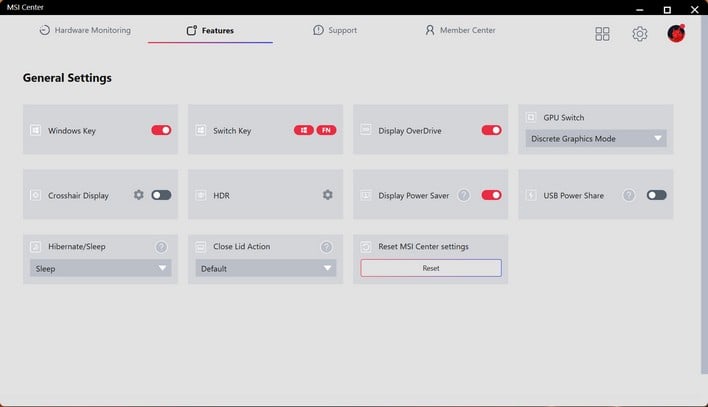Open the settings gear in the top bar
This screenshot has width=708, height=407.
point(639,33)
